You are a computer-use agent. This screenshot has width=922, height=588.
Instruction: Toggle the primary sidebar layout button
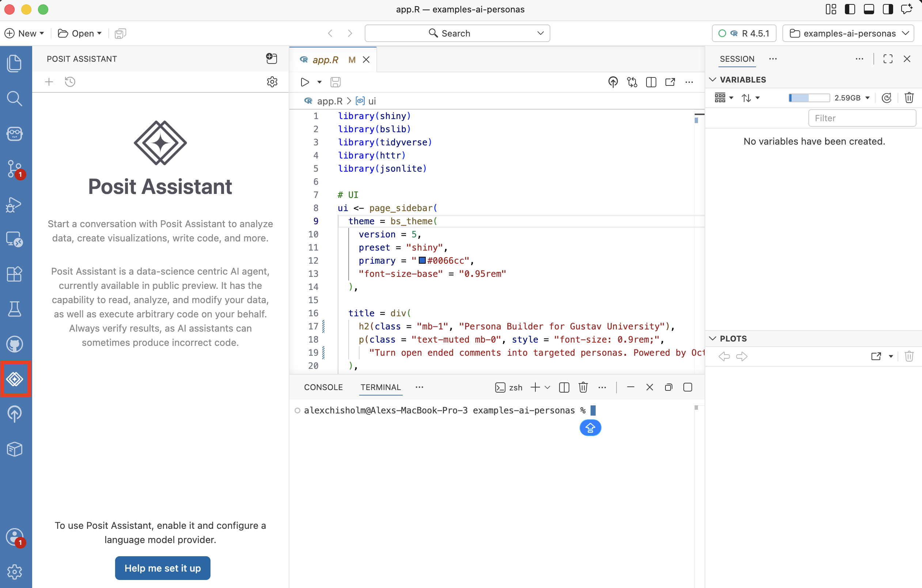click(x=850, y=9)
